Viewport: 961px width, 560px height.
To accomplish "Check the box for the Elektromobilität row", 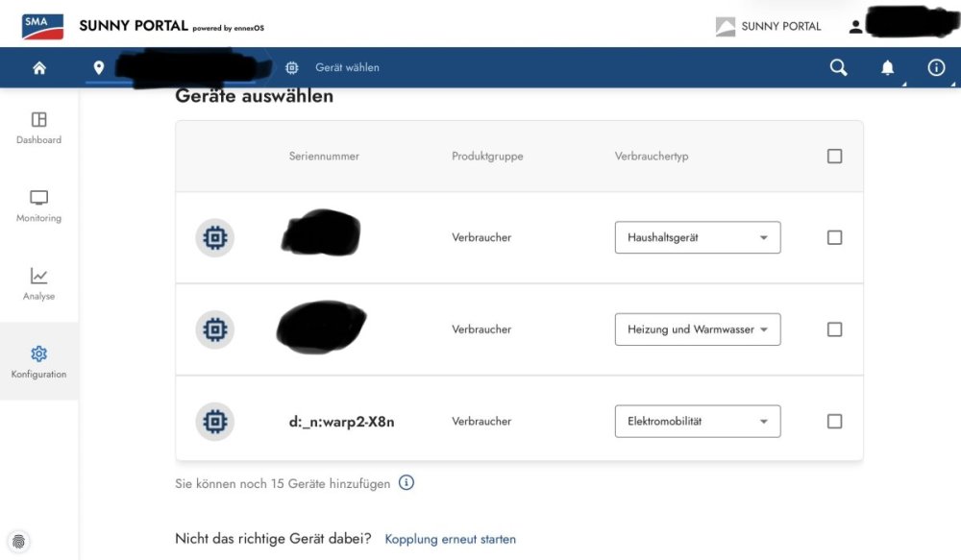I will point(834,421).
